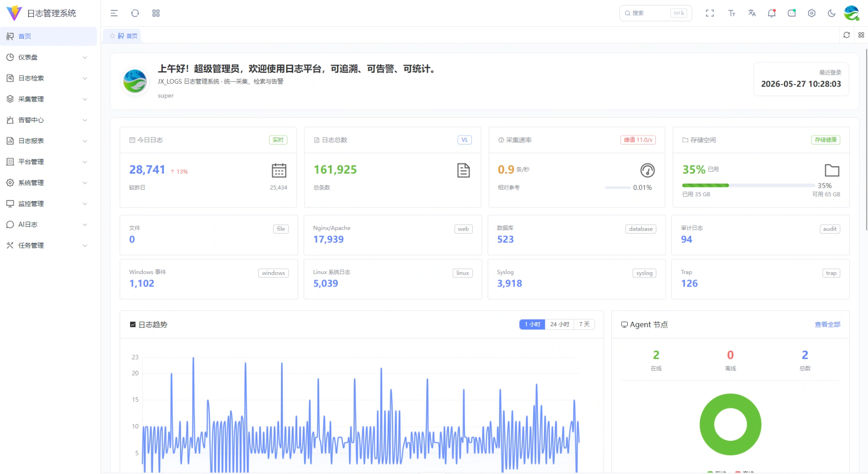The image size is (868, 474).
Task: Open the notification bell icon
Action: [x=772, y=13]
